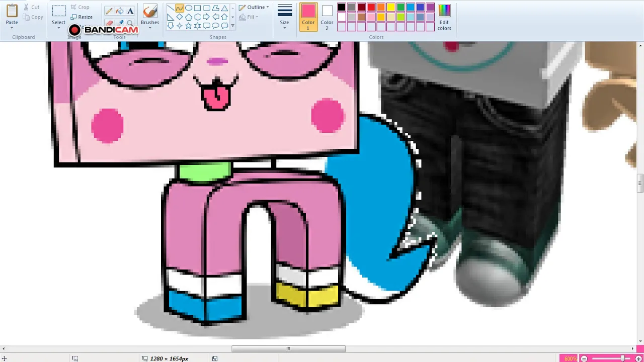
Task: Select the Color 1 foreground button
Action: 308,17
